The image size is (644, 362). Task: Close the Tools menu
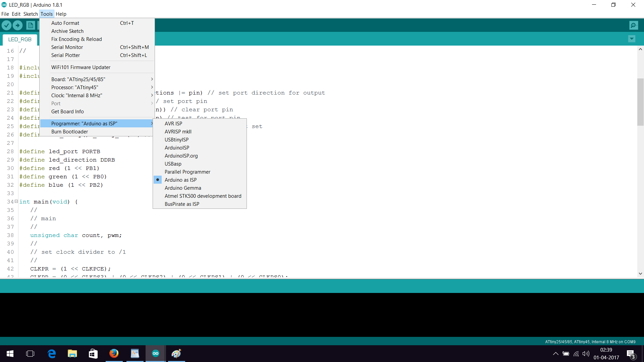47,14
